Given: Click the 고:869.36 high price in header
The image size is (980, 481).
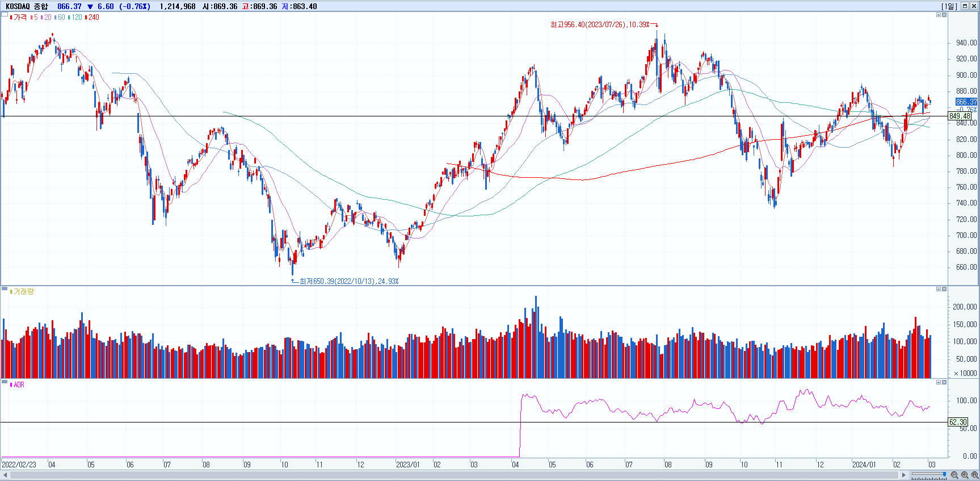Looking at the screenshot, I should point(259,6).
